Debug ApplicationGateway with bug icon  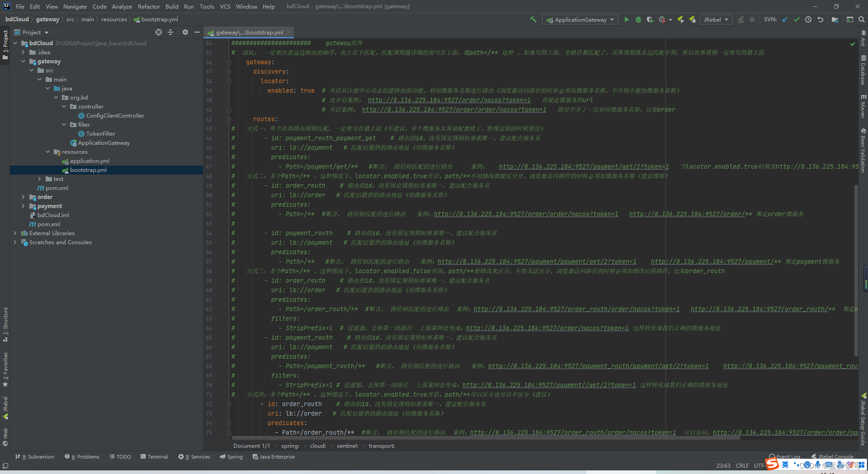click(x=638, y=19)
